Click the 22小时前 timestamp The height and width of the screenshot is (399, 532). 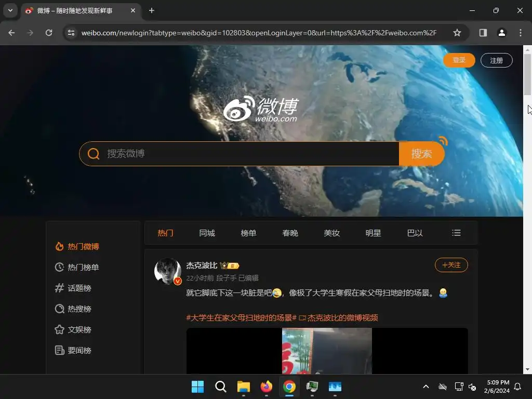[x=200, y=278]
